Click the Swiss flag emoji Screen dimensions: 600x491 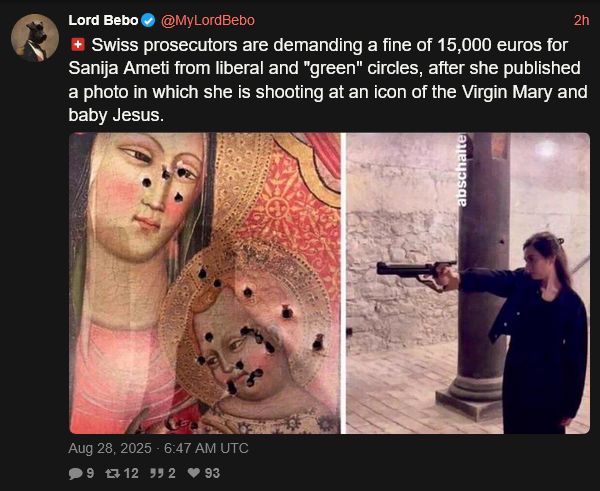[78, 45]
